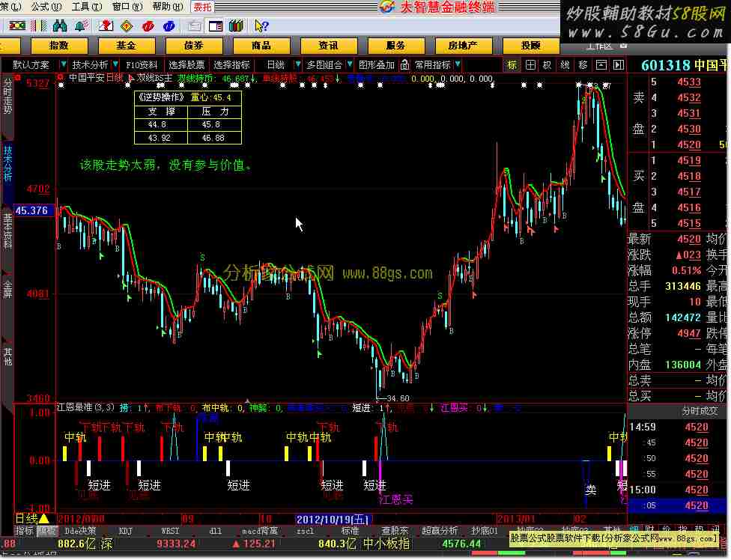The width and height of the screenshot is (731, 560).
Task: Open the 房地产 category tab
Action: click(464, 46)
